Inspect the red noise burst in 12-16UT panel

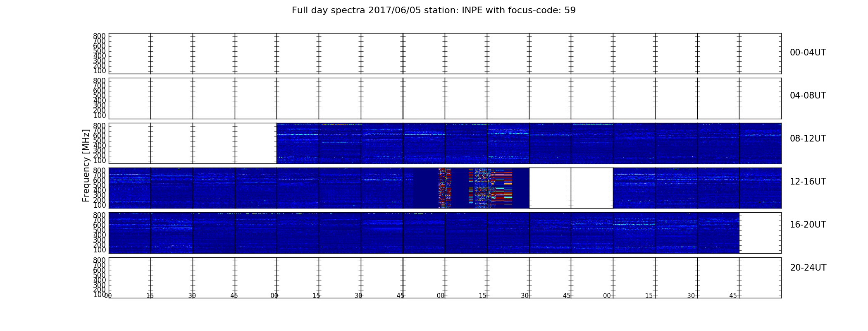[475, 188]
